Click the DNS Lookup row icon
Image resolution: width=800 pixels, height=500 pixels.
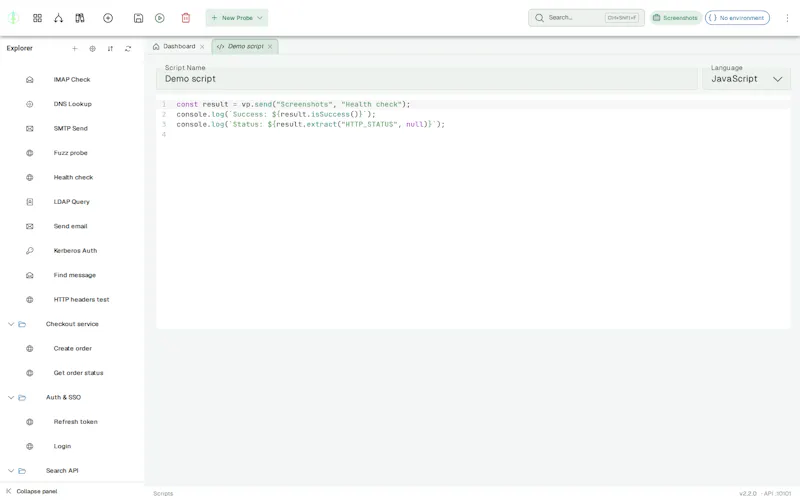(30, 104)
